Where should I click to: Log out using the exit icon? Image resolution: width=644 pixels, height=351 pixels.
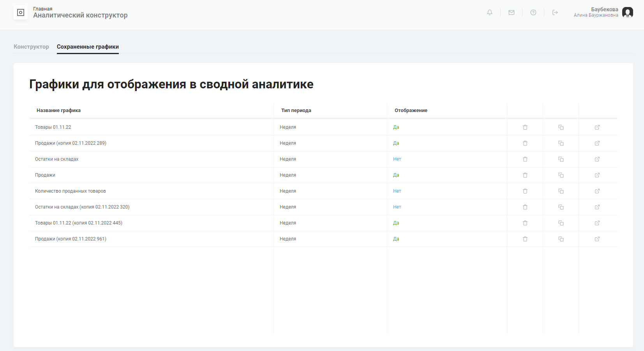click(x=555, y=12)
